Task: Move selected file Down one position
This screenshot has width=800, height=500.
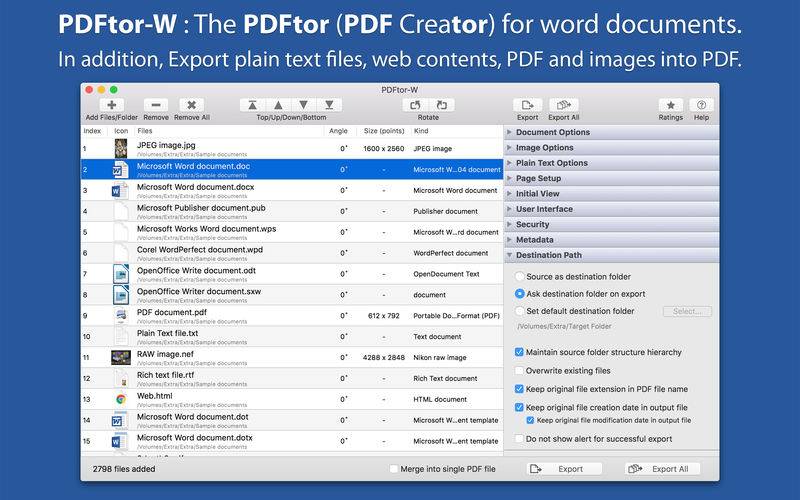Action: click(304, 105)
